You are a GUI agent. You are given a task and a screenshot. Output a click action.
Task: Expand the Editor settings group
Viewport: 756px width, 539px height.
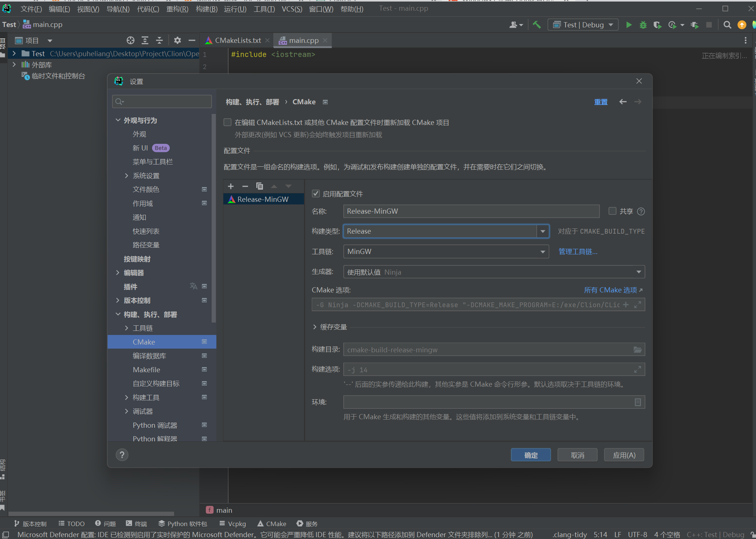pos(118,272)
